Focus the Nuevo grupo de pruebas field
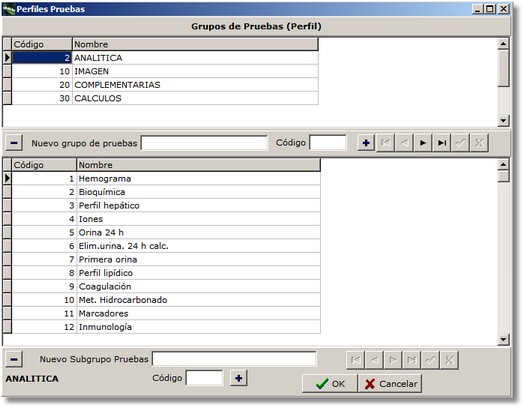Screen dimensions: 524x408 point(204,143)
